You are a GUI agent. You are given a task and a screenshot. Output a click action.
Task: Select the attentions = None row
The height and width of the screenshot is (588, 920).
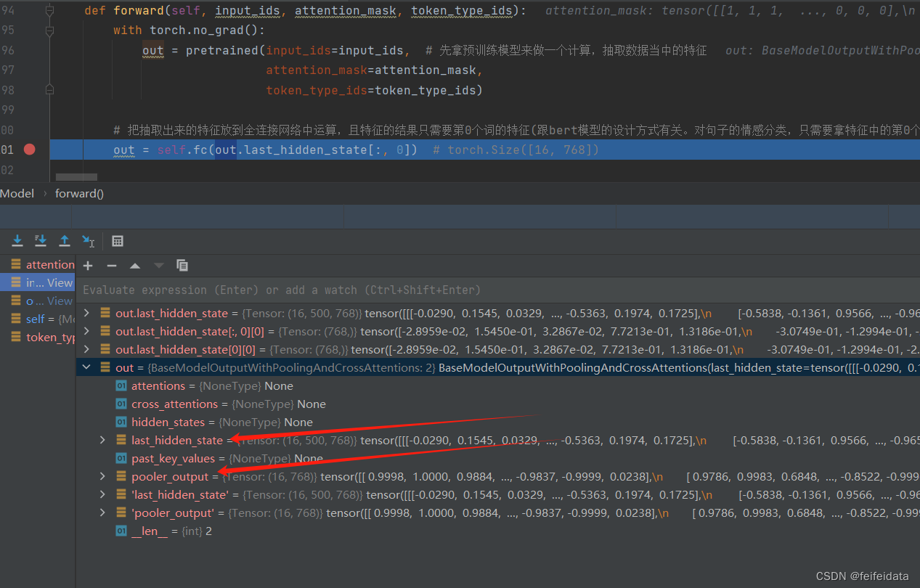(x=498, y=385)
